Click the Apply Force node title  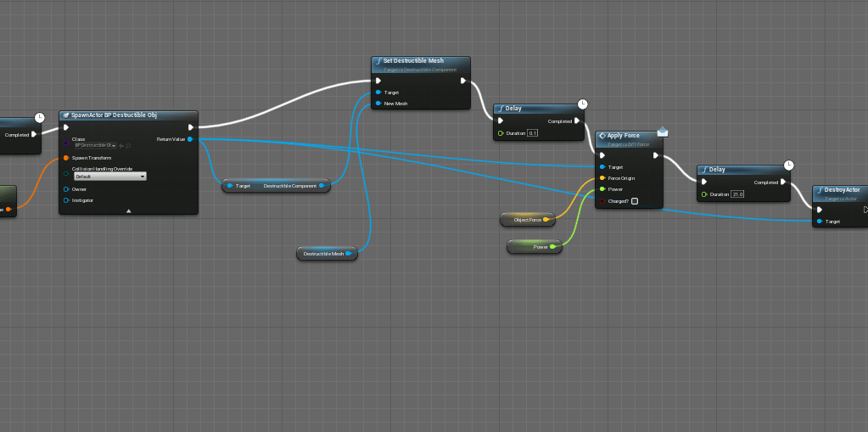[x=625, y=136]
